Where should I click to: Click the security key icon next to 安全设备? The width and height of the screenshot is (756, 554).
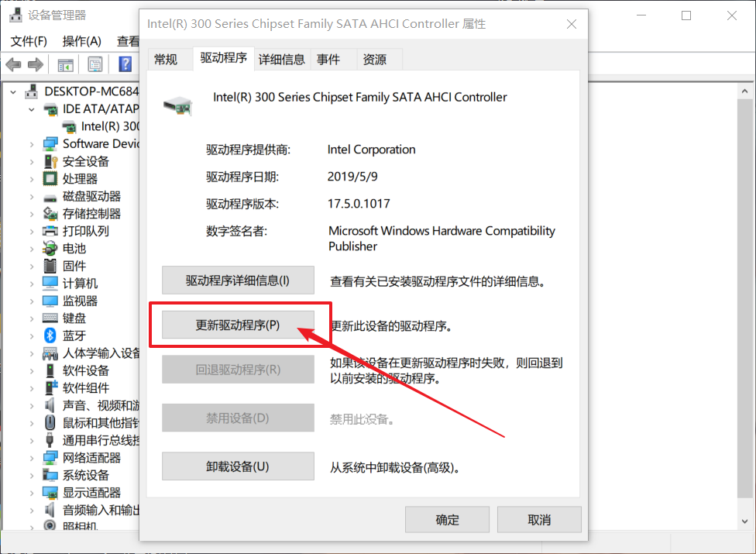tap(50, 161)
